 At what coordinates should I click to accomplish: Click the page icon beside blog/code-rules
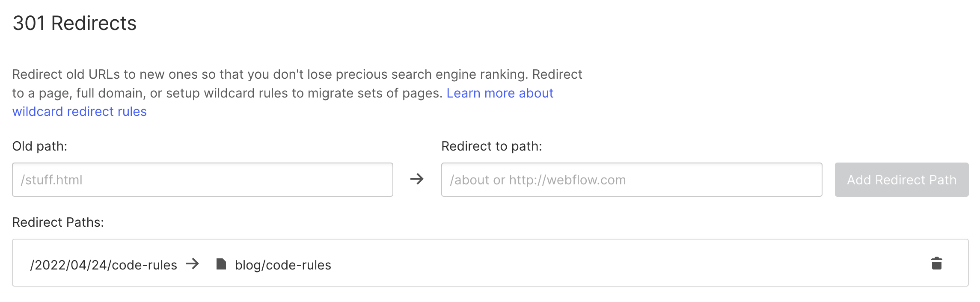(x=221, y=264)
